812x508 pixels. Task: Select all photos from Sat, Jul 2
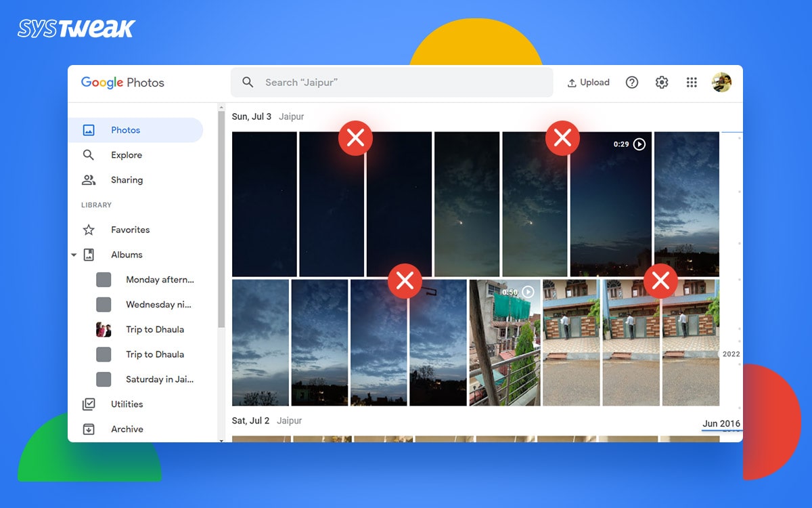pos(250,420)
